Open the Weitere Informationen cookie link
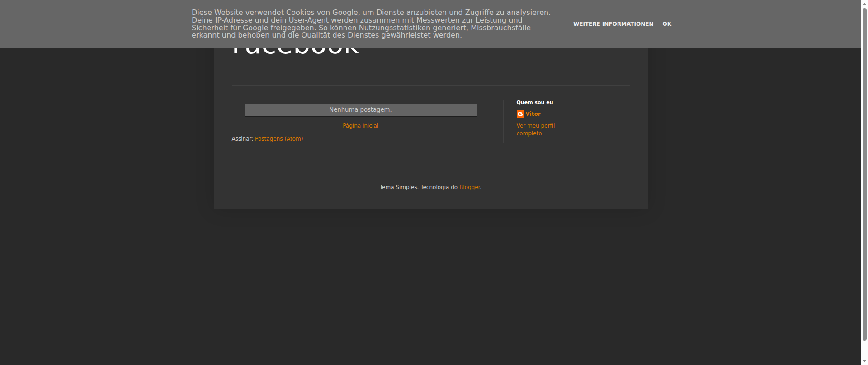868x365 pixels. pyautogui.click(x=613, y=24)
